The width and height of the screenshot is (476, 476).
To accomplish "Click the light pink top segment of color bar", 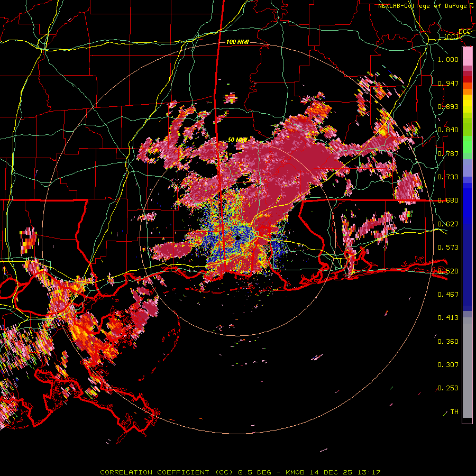I will coord(467,57).
